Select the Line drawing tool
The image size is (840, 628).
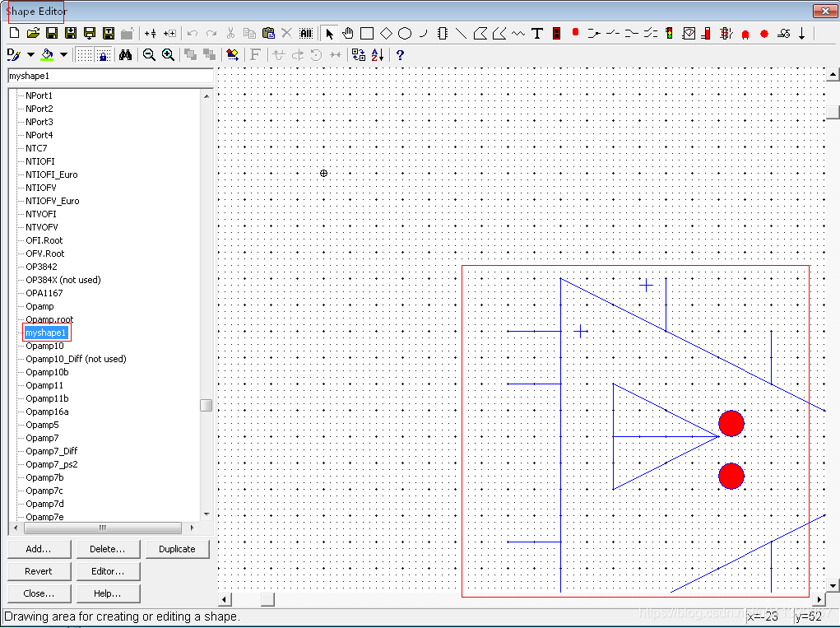pyautogui.click(x=462, y=33)
